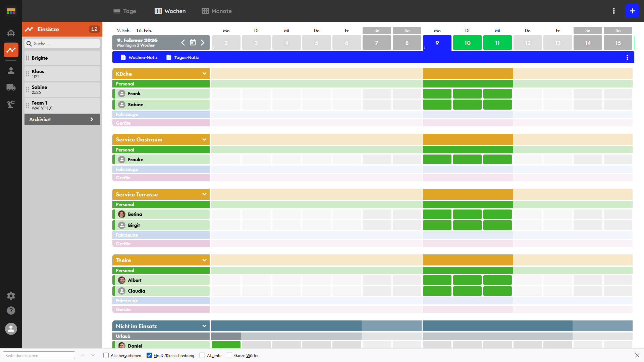The image size is (644, 362).
Task: Enable Ganze Wörter checkbox
Action: (x=229, y=355)
